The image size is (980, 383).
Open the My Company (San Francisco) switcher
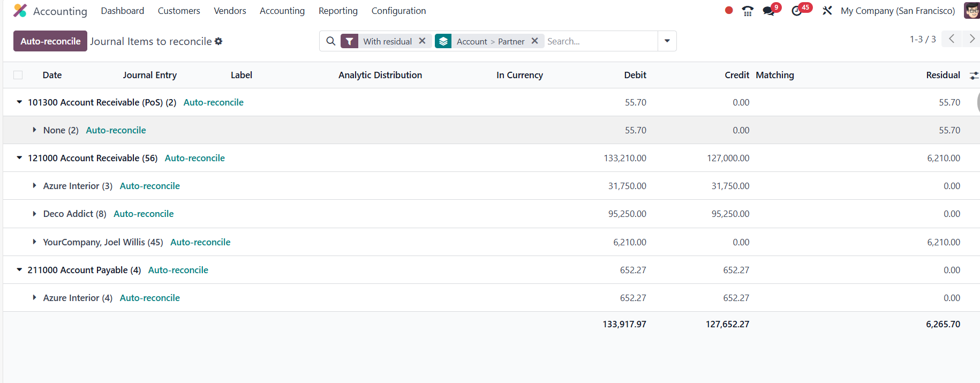(898, 11)
